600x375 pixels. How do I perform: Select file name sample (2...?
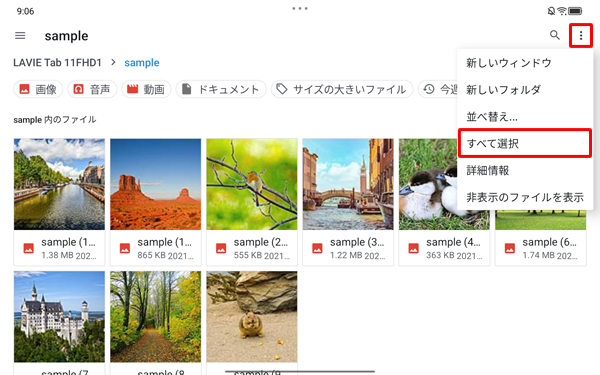(261, 242)
